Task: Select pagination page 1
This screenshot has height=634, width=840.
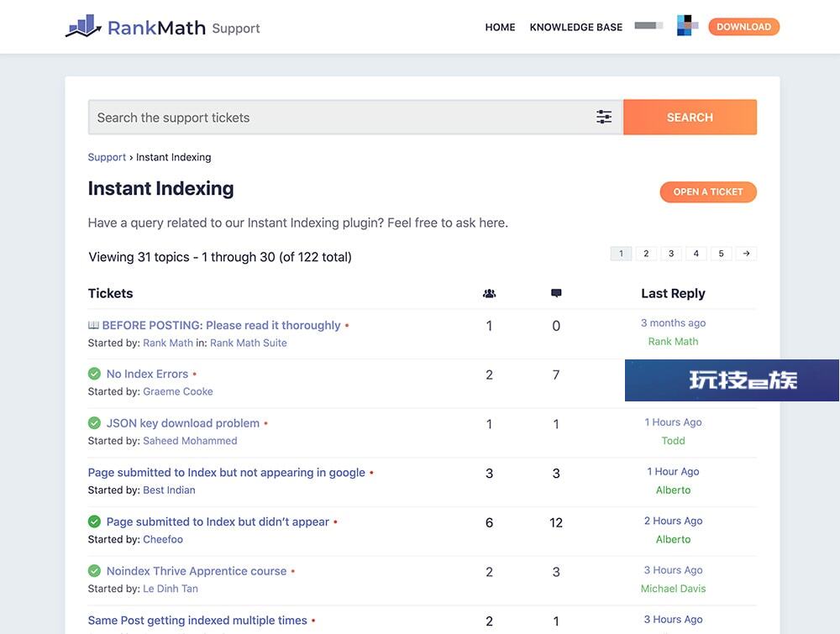Action: click(x=621, y=254)
